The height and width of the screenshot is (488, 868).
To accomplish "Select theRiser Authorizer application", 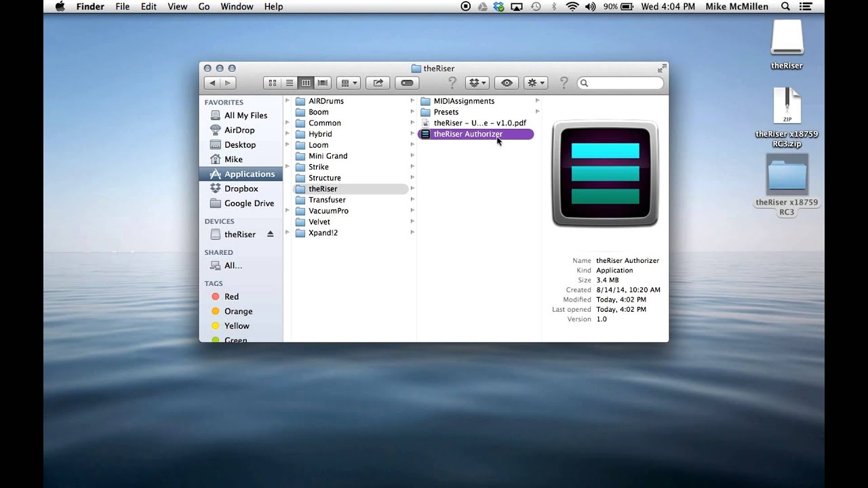I will tap(476, 134).
